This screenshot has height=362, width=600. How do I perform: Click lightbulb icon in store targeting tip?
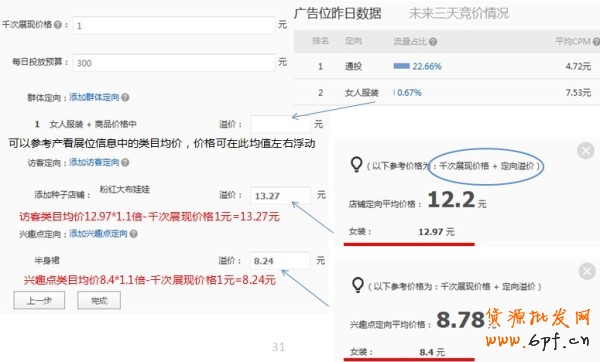click(356, 165)
